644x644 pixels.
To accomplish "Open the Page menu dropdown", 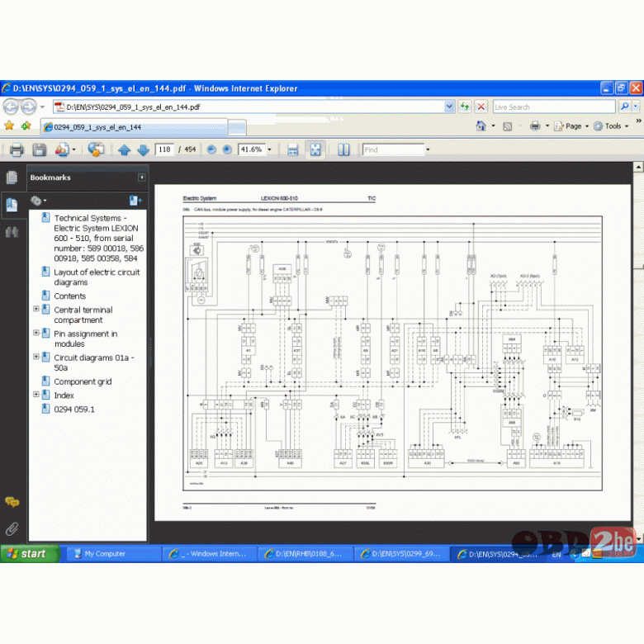I will pyautogui.click(x=571, y=126).
